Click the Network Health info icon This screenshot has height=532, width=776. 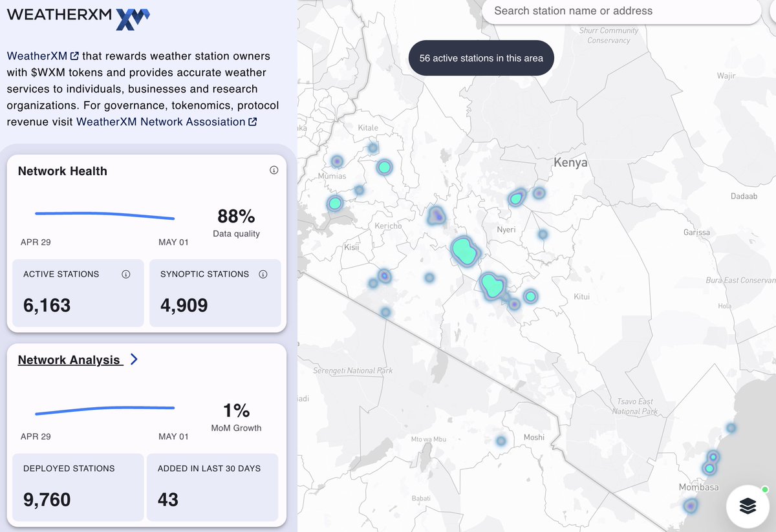(274, 170)
